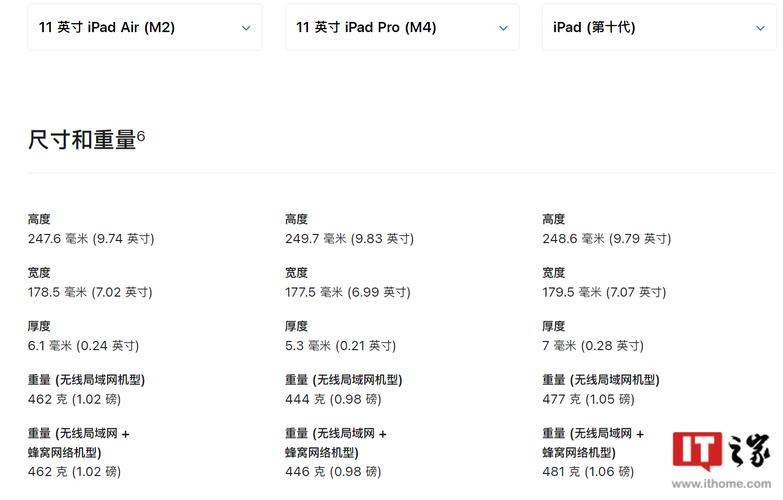The height and width of the screenshot is (500, 783).
Task: Click the 尺寸和重量 section heading
Action: coord(82,141)
